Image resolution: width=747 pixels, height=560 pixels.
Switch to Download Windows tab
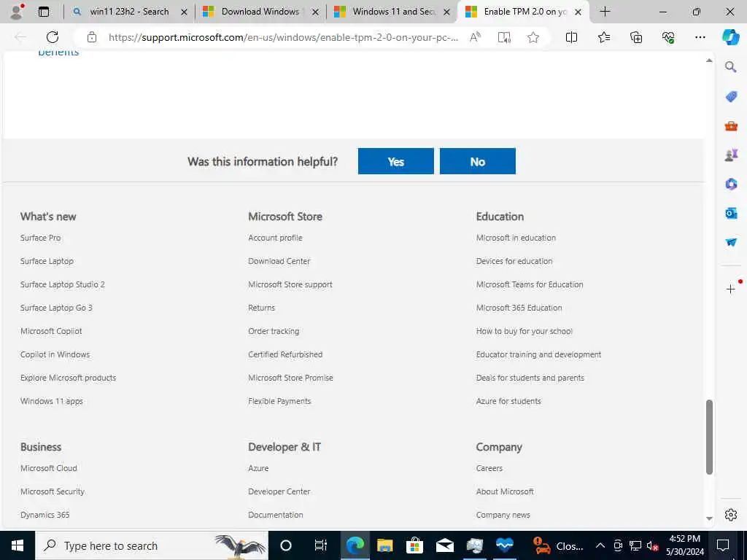[x=260, y=12]
